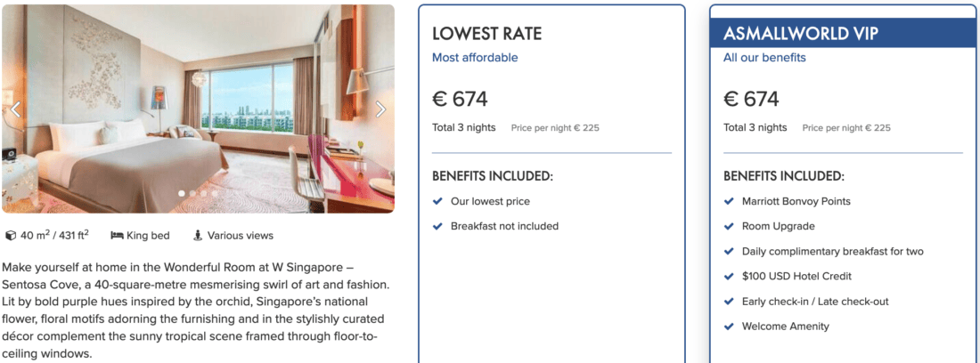This screenshot has height=363, width=980.
Task: Click the Most affordable link
Action: click(x=475, y=58)
